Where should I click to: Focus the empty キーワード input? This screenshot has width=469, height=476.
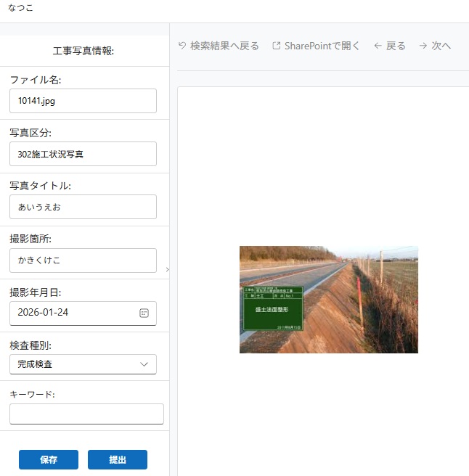click(86, 414)
